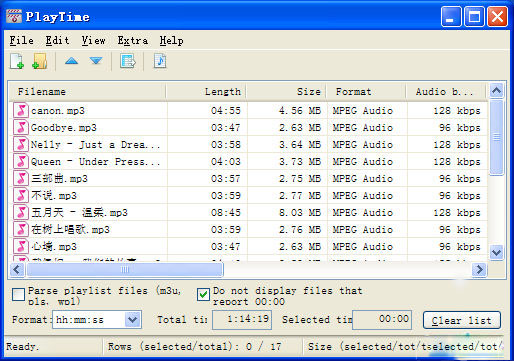514x361 pixels.
Task: Move item down with blue down arrow
Action: click(x=96, y=61)
